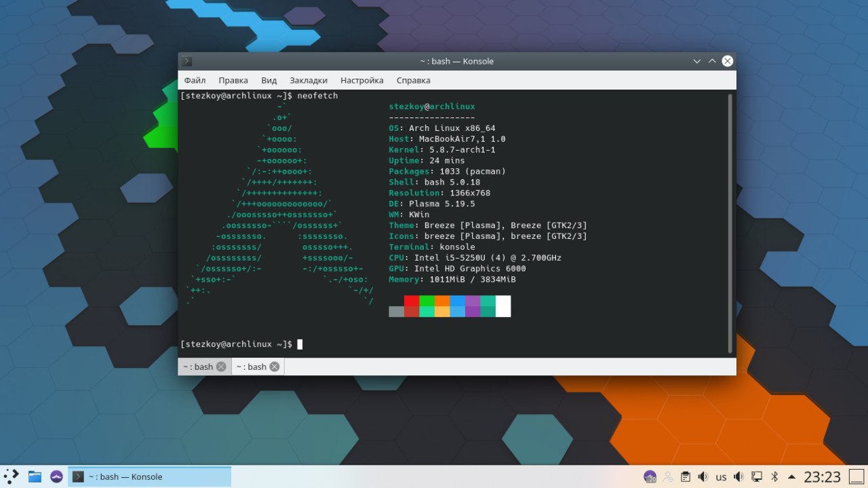The image size is (868, 488).
Task: Switch to the first '~ : bash' tab
Action: (x=205, y=367)
